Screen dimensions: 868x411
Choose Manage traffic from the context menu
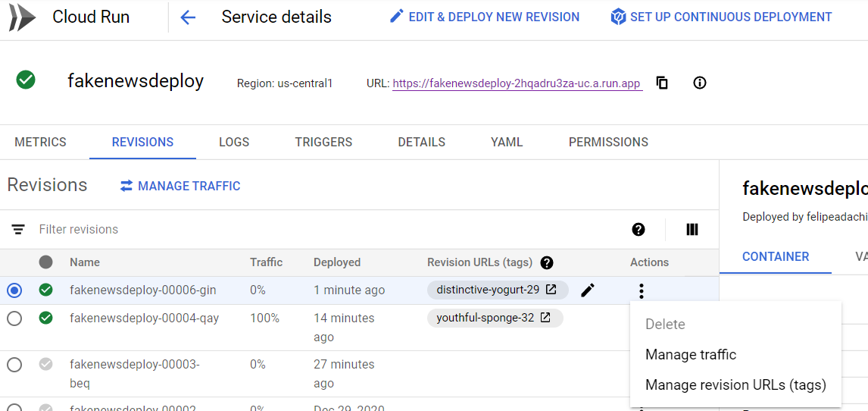[690, 354]
